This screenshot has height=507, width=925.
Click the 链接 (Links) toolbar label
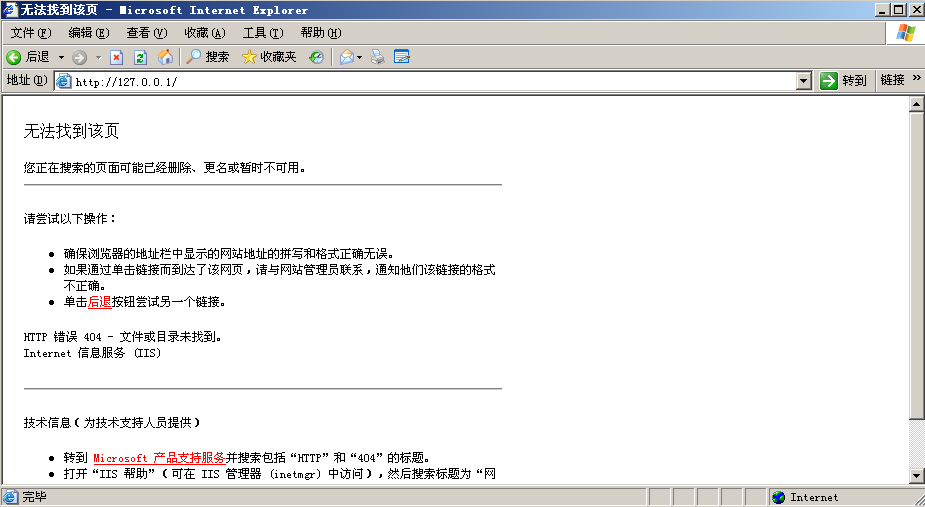point(892,80)
